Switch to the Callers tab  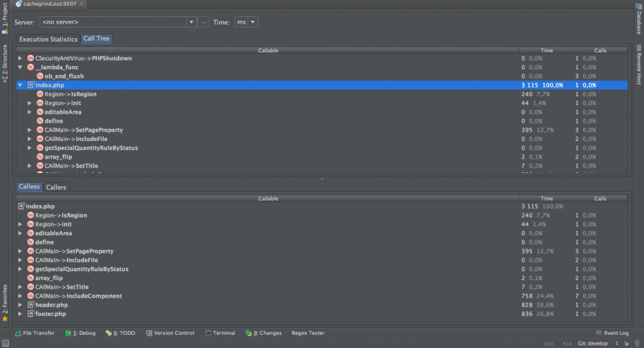pyautogui.click(x=56, y=187)
